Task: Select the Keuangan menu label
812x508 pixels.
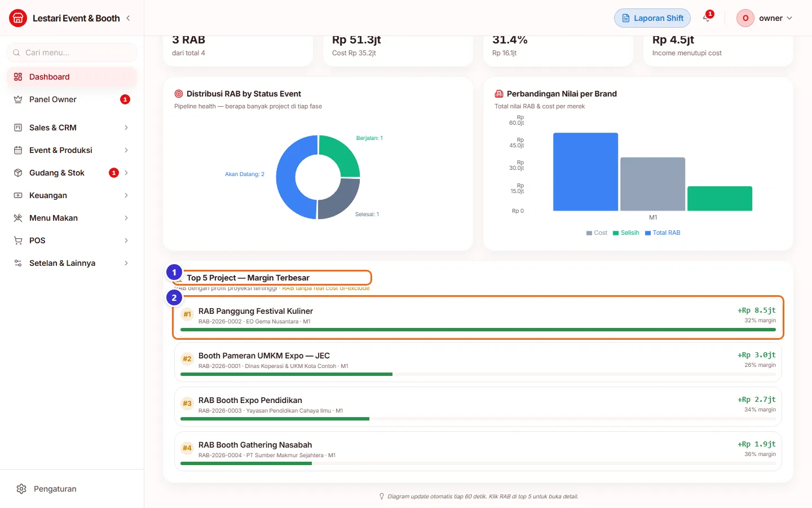Action: pyautogui.click(x=48, y=195)
